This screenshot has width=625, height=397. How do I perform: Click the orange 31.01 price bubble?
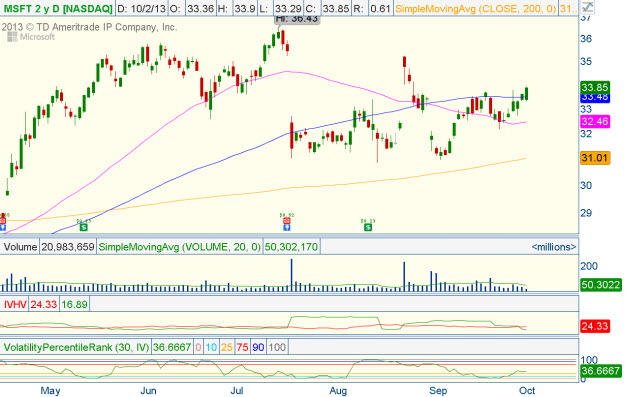coord(595,158)
